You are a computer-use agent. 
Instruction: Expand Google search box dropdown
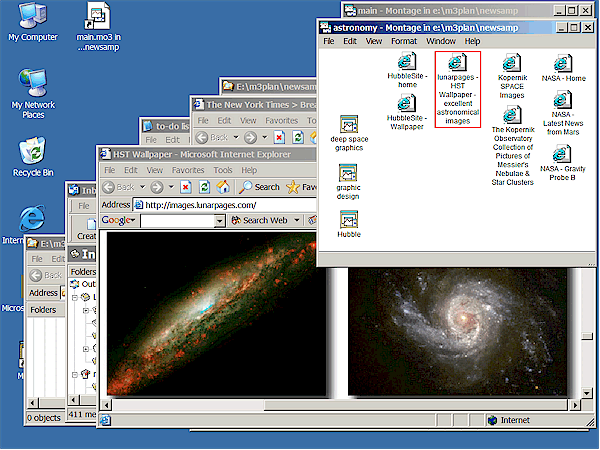point(219,221)
